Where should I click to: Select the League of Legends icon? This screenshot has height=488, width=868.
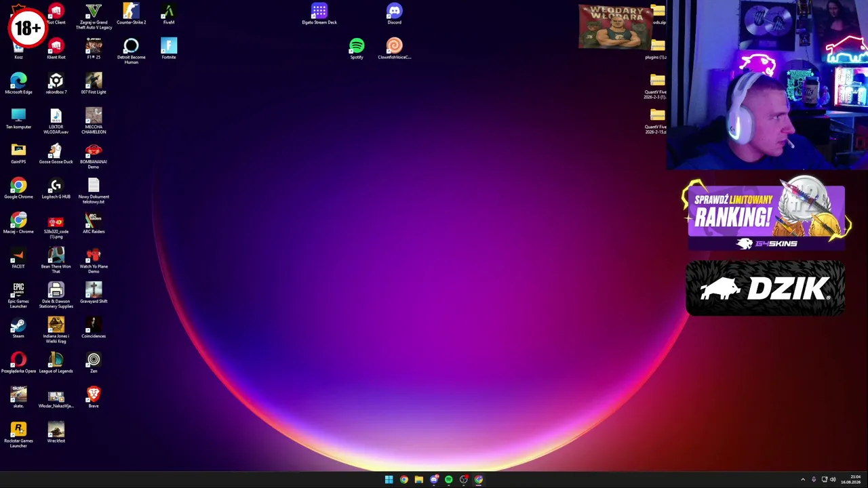point(56,363)
